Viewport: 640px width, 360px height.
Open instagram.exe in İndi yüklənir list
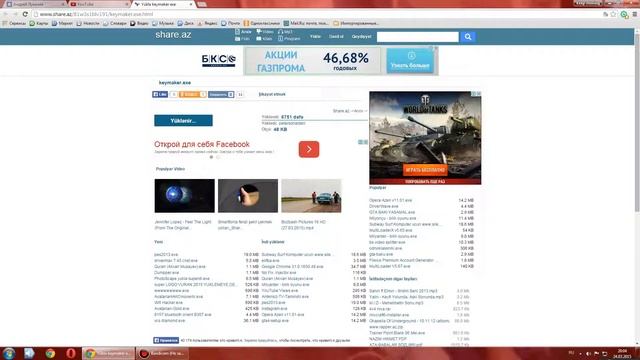273,309
